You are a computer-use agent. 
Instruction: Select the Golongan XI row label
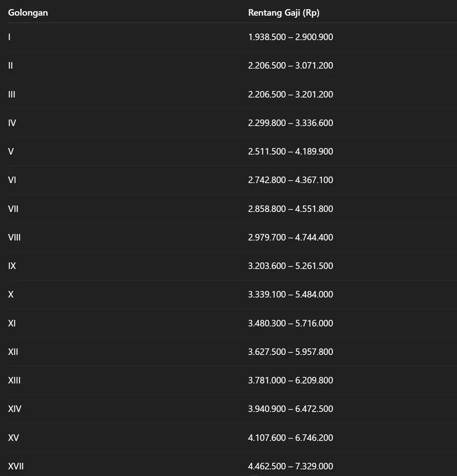(12, 323)
